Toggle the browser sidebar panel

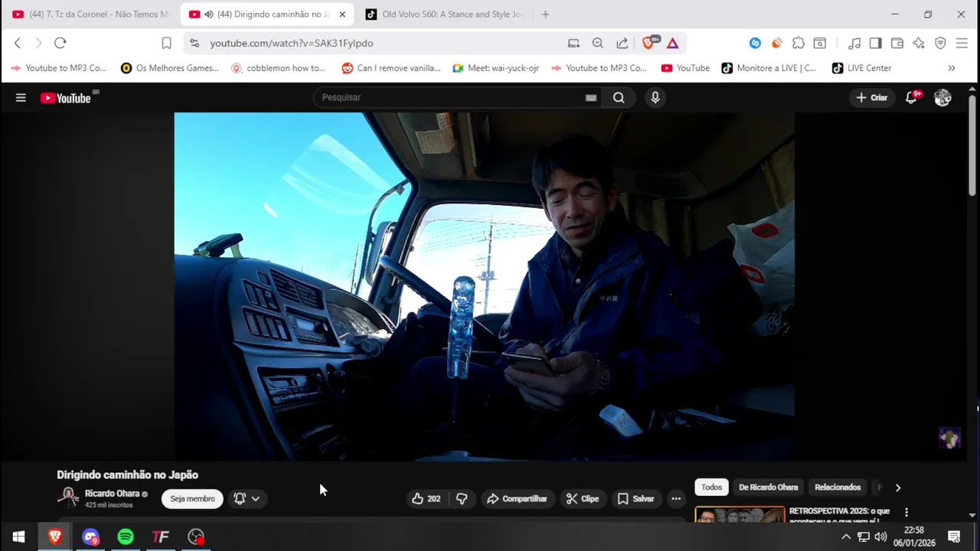(x=876, y=43)
